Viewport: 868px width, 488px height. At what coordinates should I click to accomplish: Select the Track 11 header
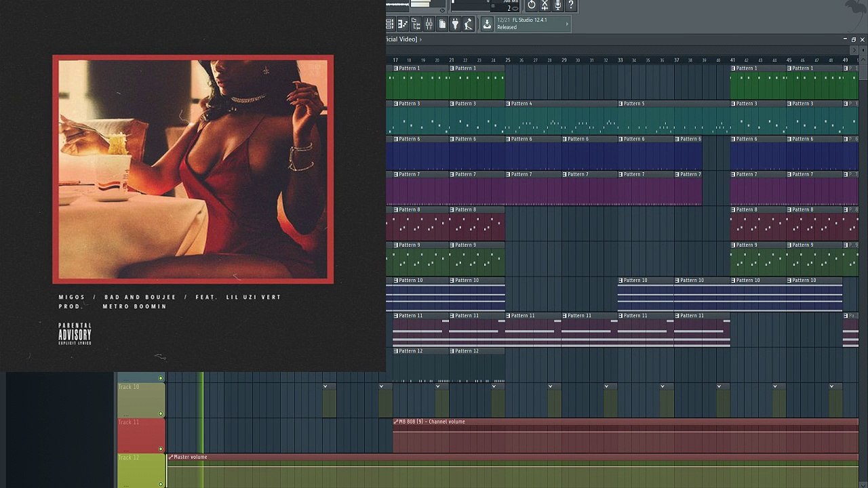[141, 435]
